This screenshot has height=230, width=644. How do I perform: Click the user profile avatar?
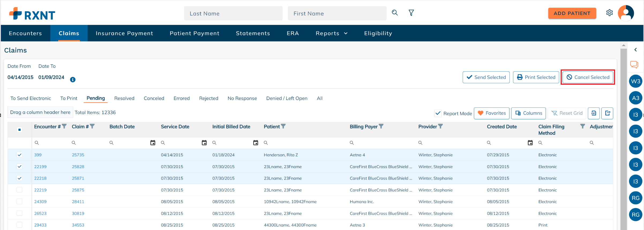pos(626,13)
